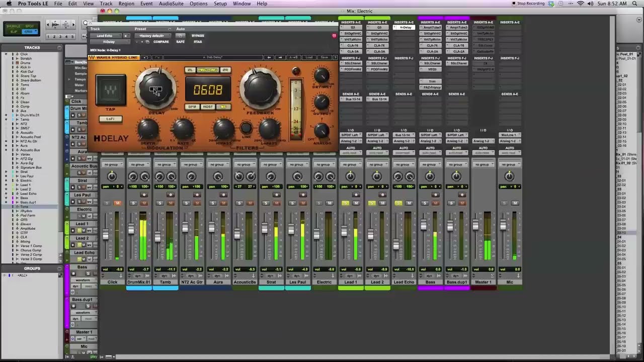The width and height of the screenshot is (644, 362).
Task: Click the Link filters round button
Action: tap(246, 127)
